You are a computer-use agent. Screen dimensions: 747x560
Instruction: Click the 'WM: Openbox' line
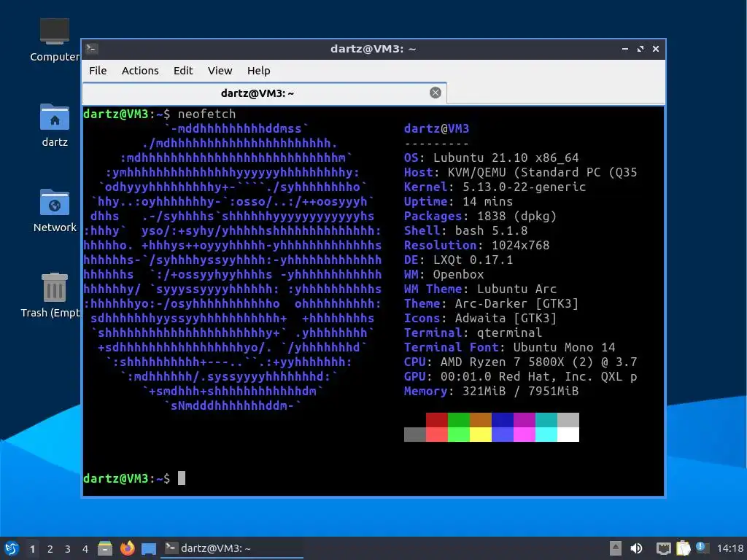pos(444,274)
